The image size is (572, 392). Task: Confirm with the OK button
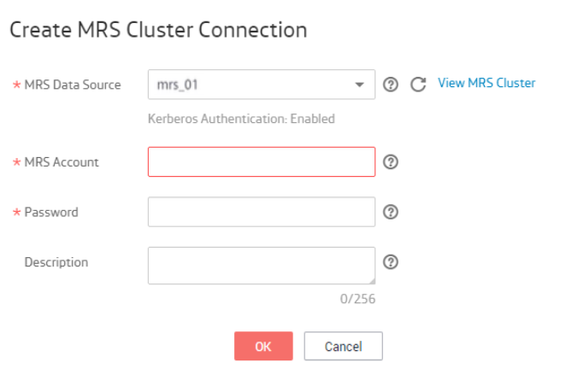point(263,346)
